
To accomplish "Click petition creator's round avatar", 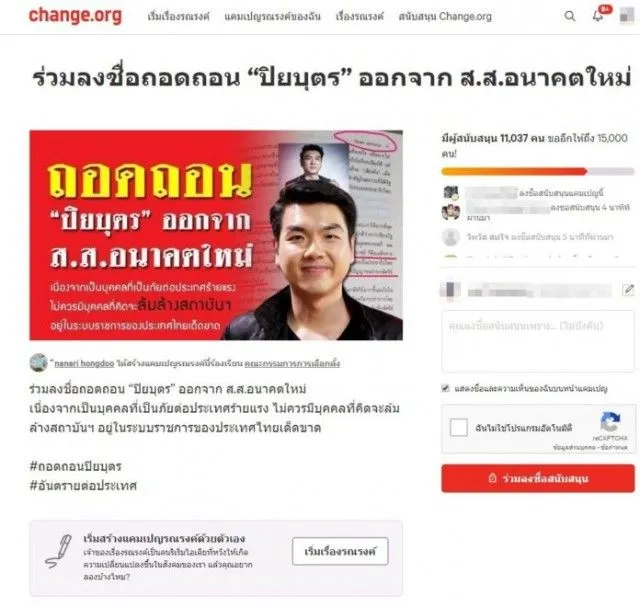I will (38, 362).
